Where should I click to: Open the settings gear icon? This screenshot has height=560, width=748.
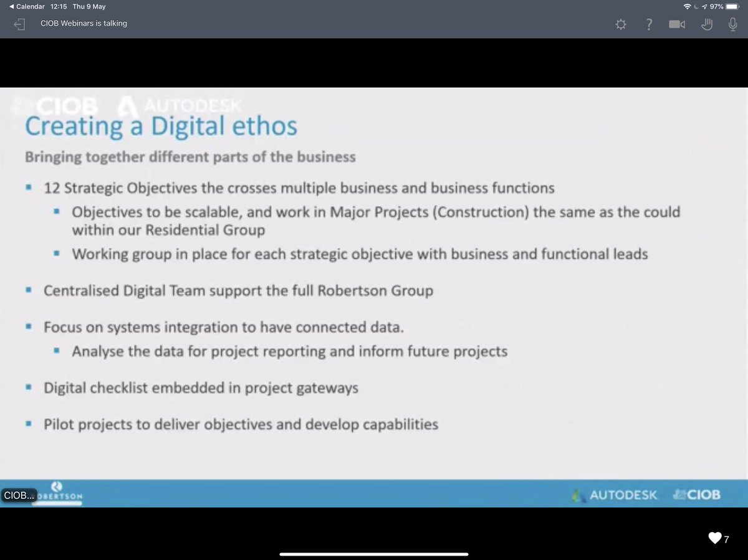coord(620,24)
